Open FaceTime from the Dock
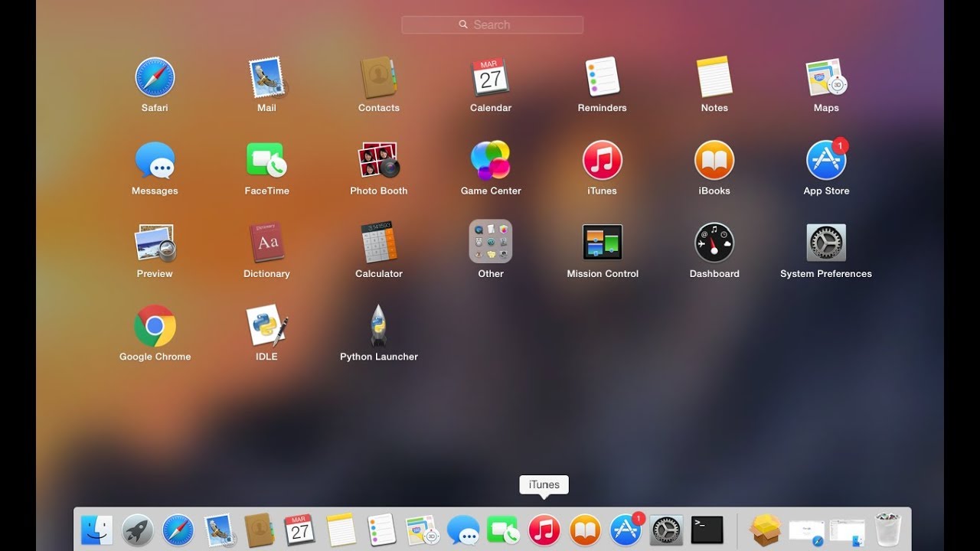Screen dimensions: 980x551 coord(503,530)
